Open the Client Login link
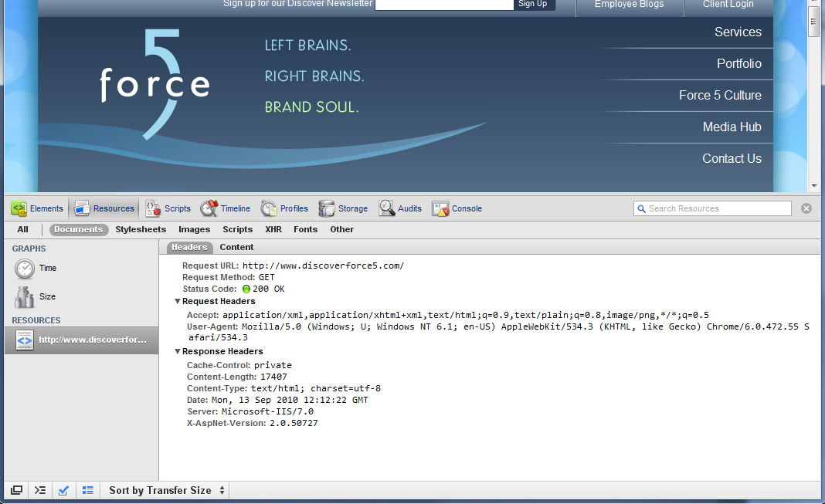The image size is (825, 504). point(728,4)
